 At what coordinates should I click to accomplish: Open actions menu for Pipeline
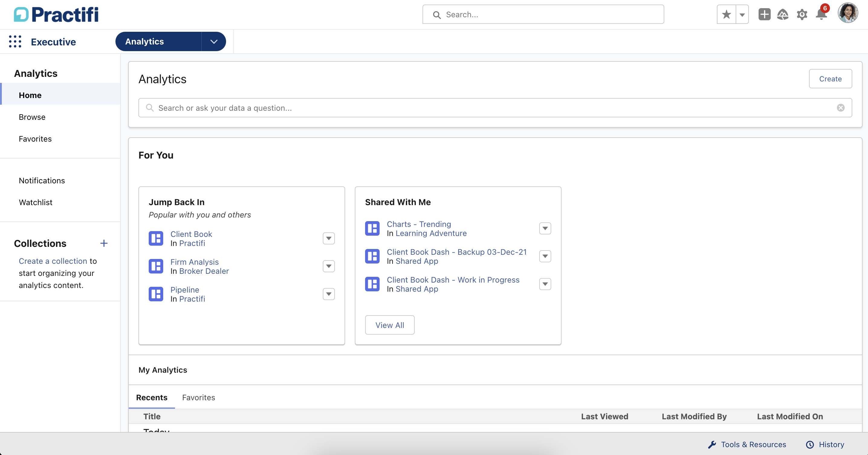click(x=329, y=294)
